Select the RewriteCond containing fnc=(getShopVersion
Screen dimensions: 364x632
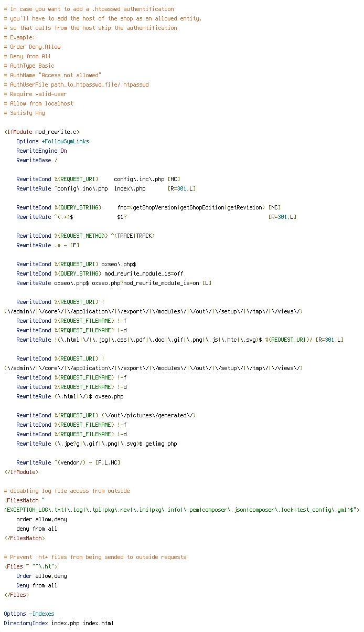click(148, 207)
